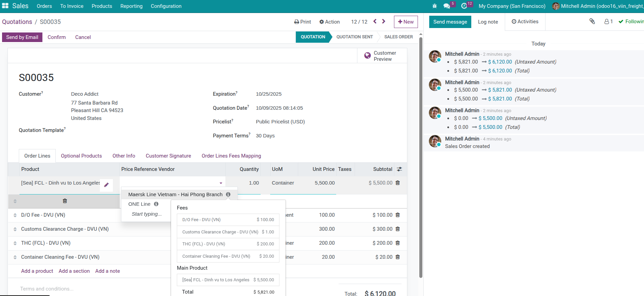
Task: Delete the D/O Fee line with trash icon
Action: tap(398, 215)
